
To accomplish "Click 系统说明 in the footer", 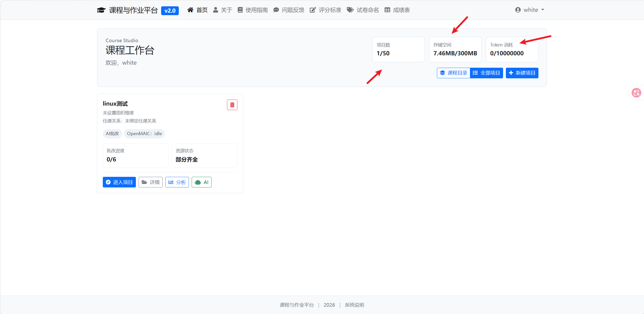I will 354,305.
